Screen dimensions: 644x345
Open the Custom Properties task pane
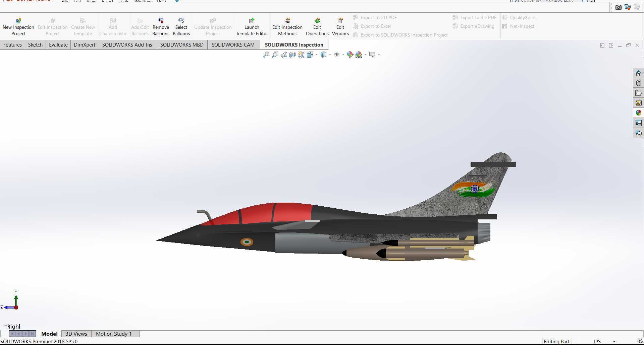[x=638, y=123]
